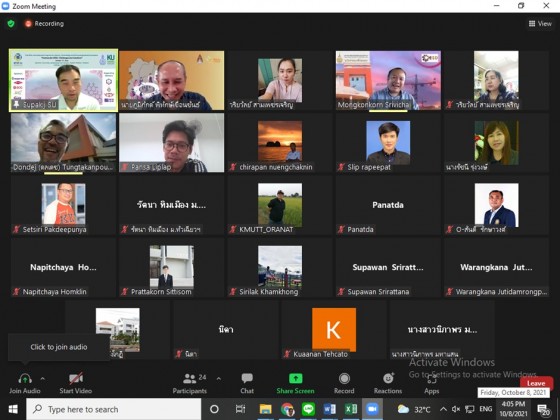Click the 32°C weather widget

414,409
